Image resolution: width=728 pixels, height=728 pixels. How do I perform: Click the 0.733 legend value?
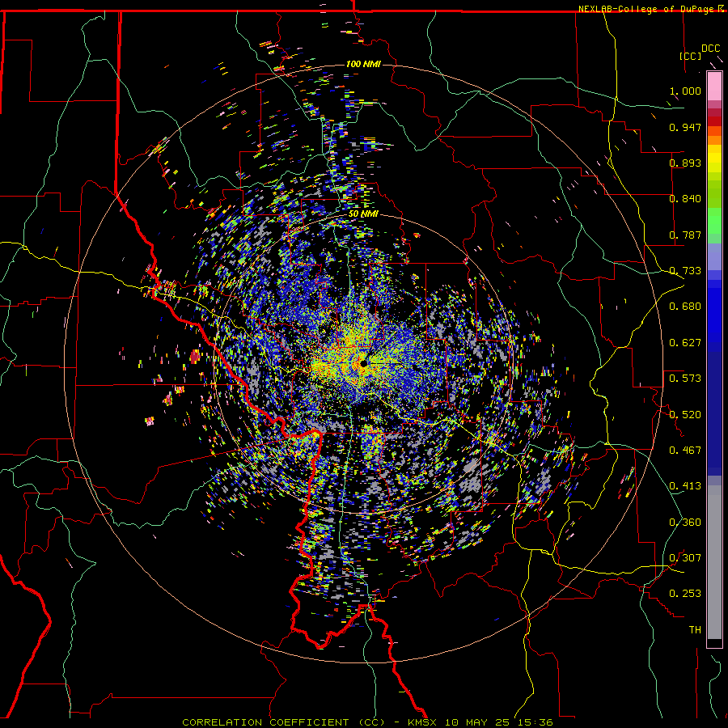[685, 271]
